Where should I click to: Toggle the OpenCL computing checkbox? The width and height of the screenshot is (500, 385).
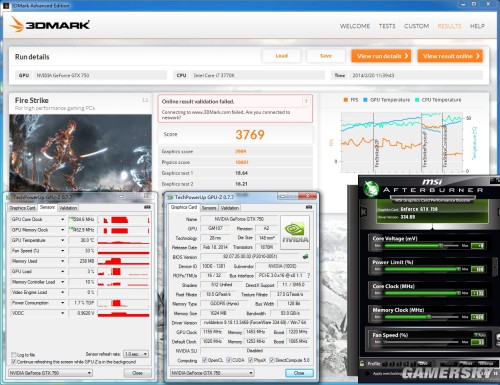[x=204, y=360]
